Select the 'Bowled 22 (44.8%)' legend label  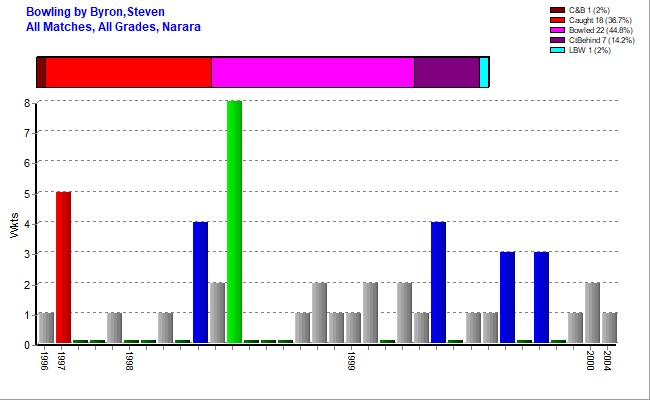click(x=601, y=30)
